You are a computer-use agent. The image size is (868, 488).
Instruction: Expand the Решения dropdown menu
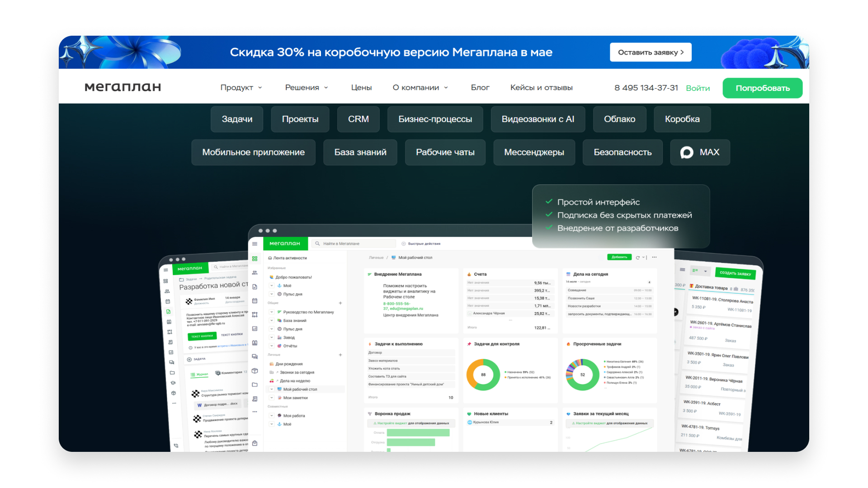pos(307,88)
